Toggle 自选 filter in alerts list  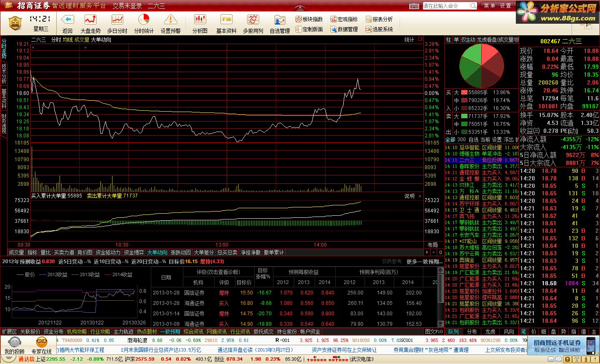click(x=473, y=140)
